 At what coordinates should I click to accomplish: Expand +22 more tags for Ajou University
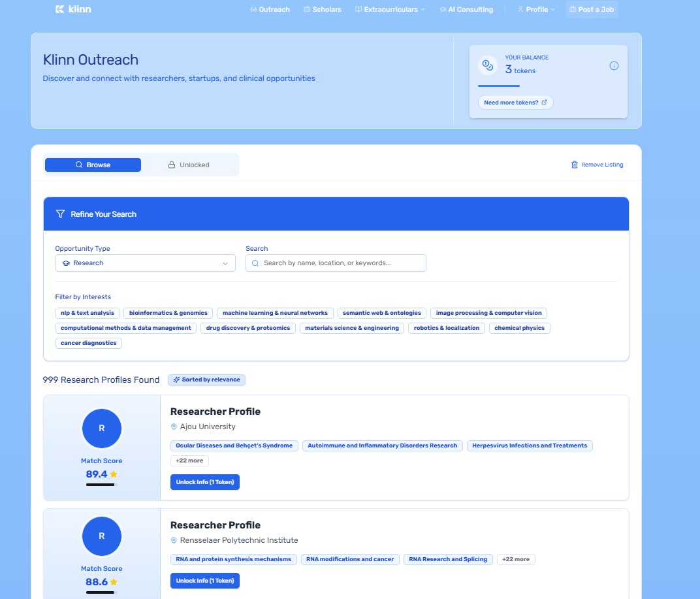tap(189, 461)
